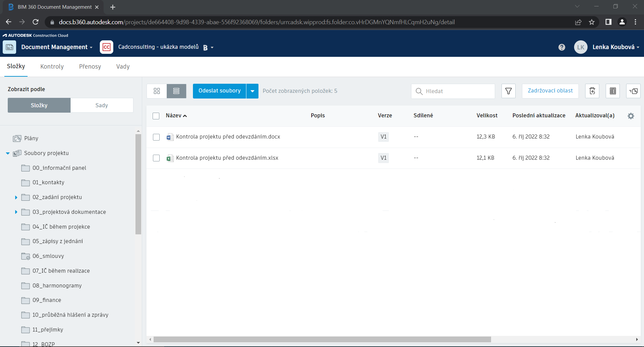
Task: Click the help question mark icon
Action: click(562, 47)
